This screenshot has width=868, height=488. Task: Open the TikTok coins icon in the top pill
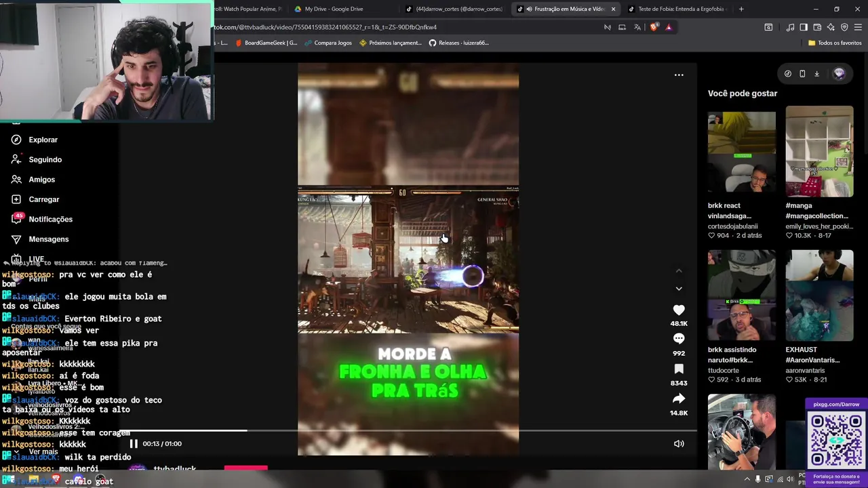click(x=788, y=74)
